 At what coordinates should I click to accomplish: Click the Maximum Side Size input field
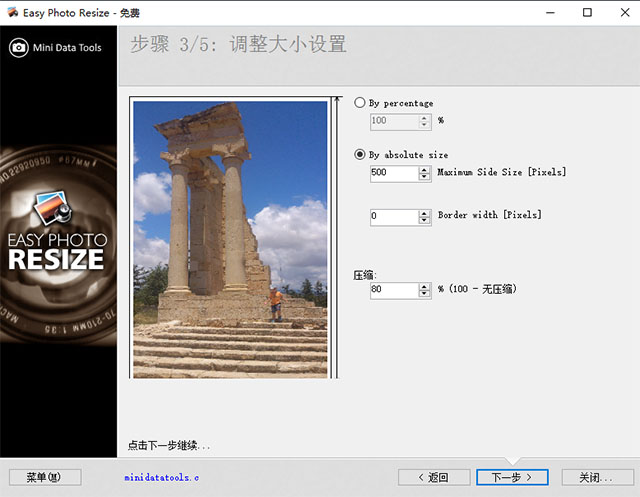point(393,173)
